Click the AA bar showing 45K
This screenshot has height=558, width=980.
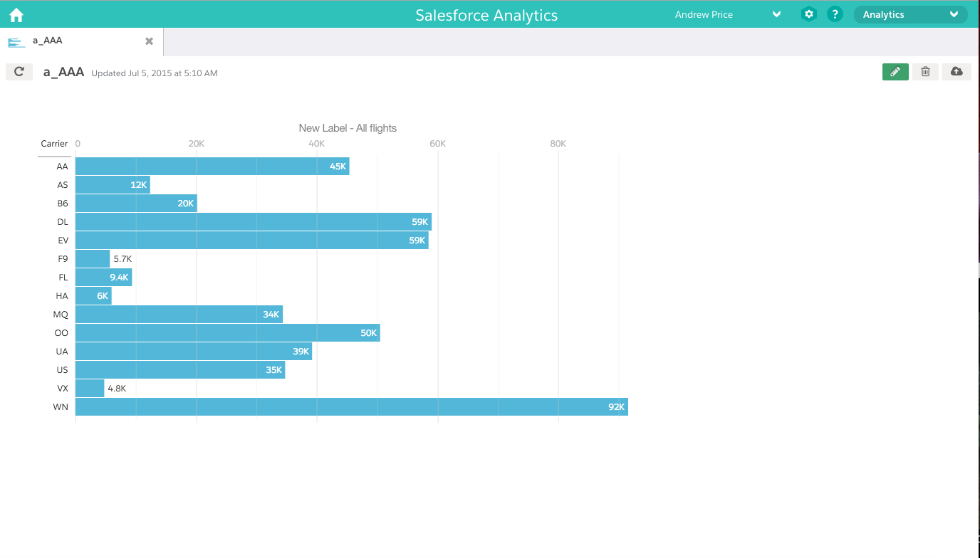click(x=212, y=166)
